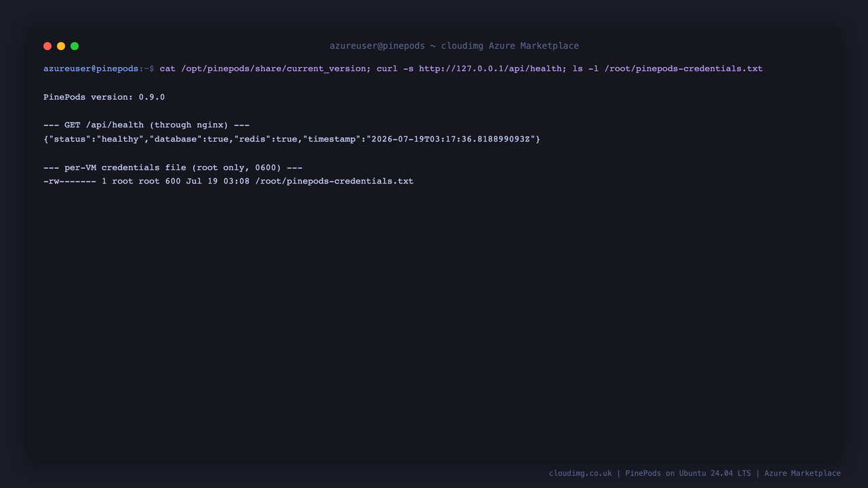Click the red close window button
The width and height of the screenshot is (868, 488).
[47, 46]
